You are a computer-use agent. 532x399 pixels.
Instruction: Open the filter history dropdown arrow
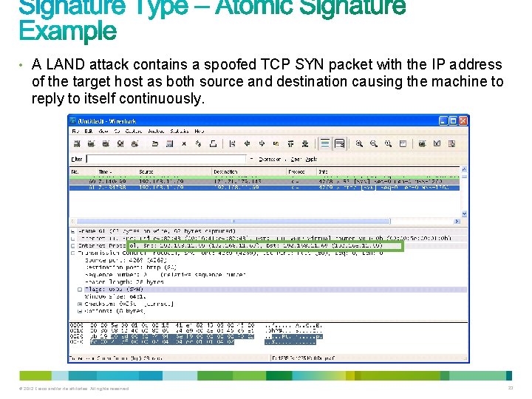[251, 159]
